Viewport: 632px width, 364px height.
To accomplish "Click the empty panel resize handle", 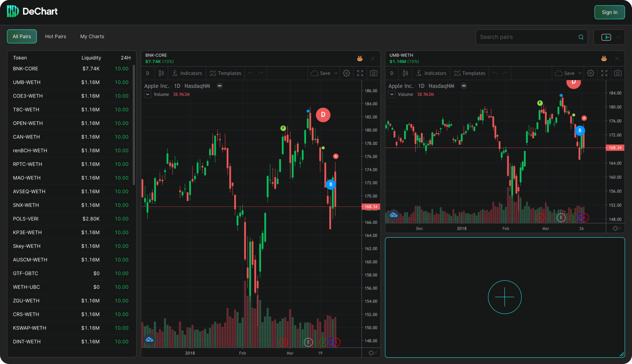I will click(622, 354).
